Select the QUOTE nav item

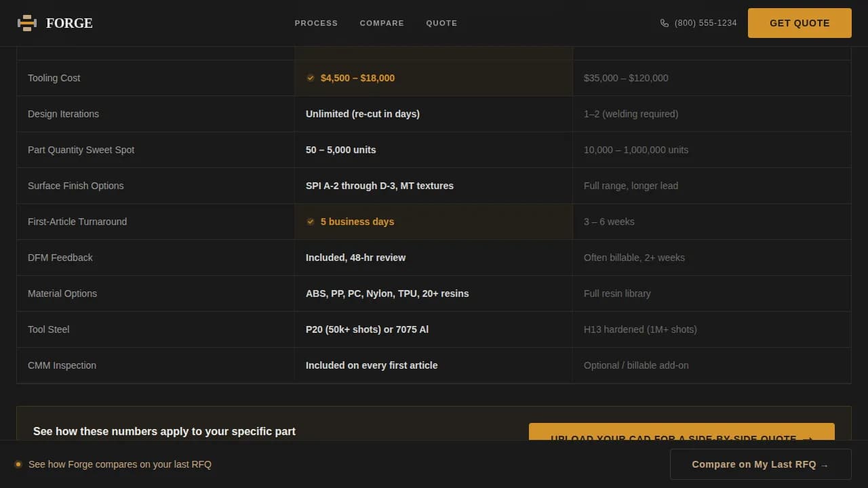(441, 23)
